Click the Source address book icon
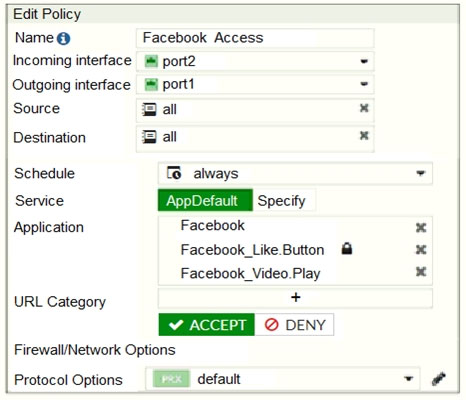The height and width of the screenshot is (400, 466). point(149,109)
